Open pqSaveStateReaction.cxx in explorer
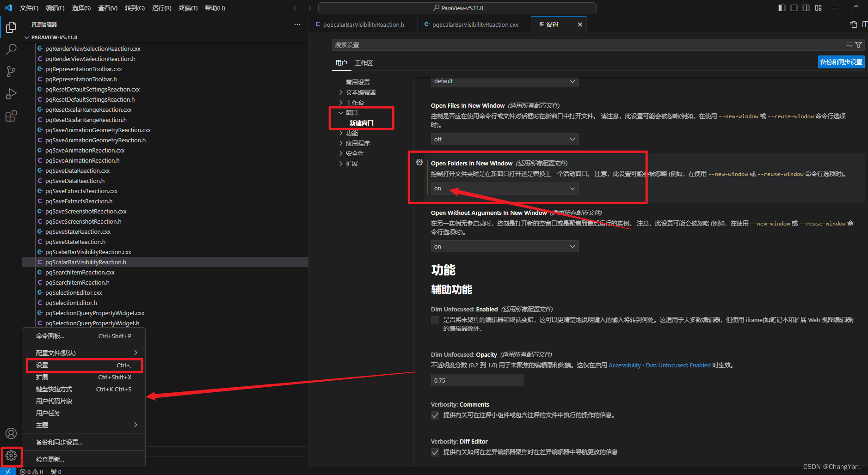The image size is (868, 475). click(78, 231)
